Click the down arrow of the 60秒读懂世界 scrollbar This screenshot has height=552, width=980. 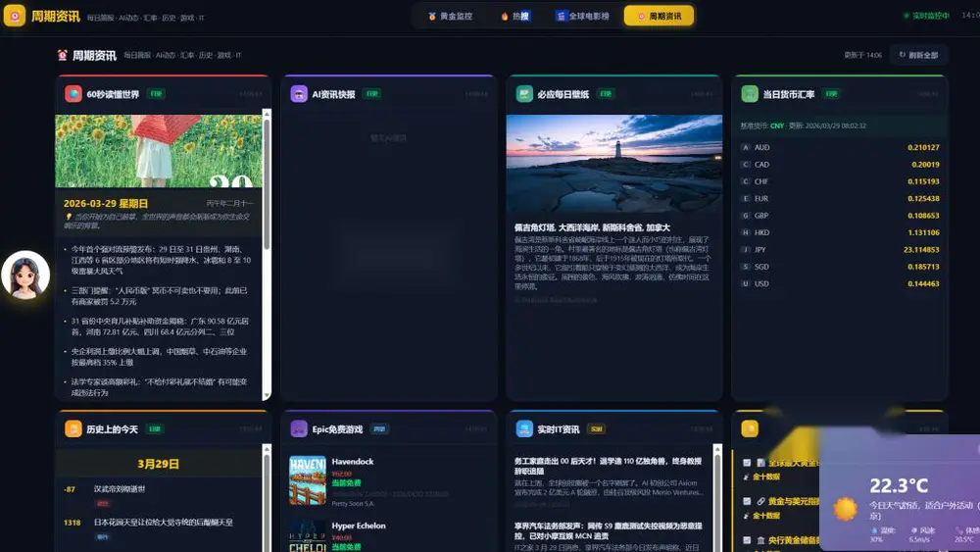(267, 396)
